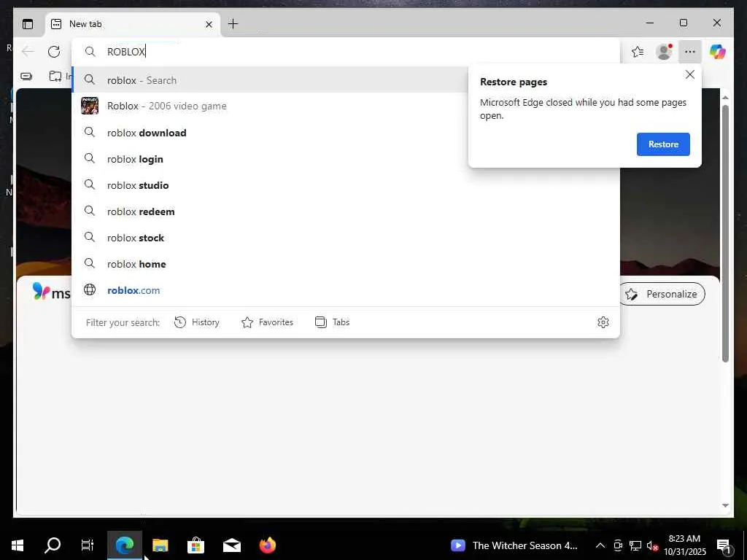Open the clock showing 8:23 AM

click(685, 545)
